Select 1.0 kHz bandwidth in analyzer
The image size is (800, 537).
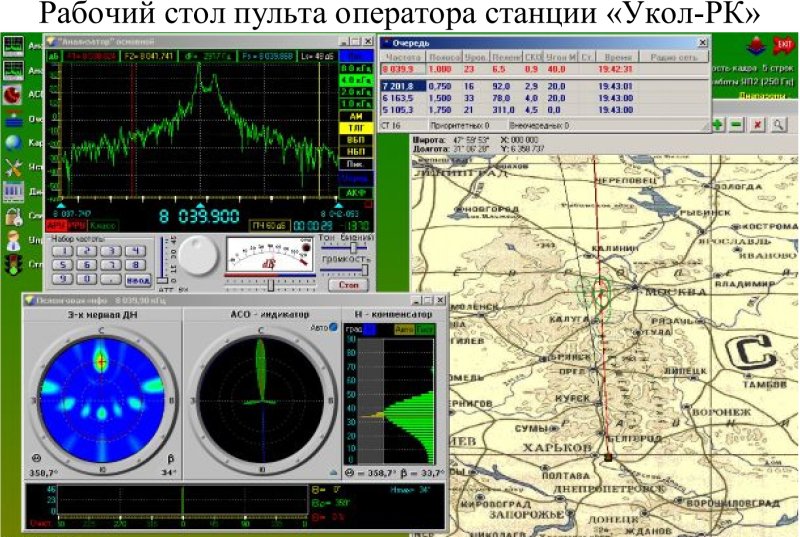tap(356, 104)
